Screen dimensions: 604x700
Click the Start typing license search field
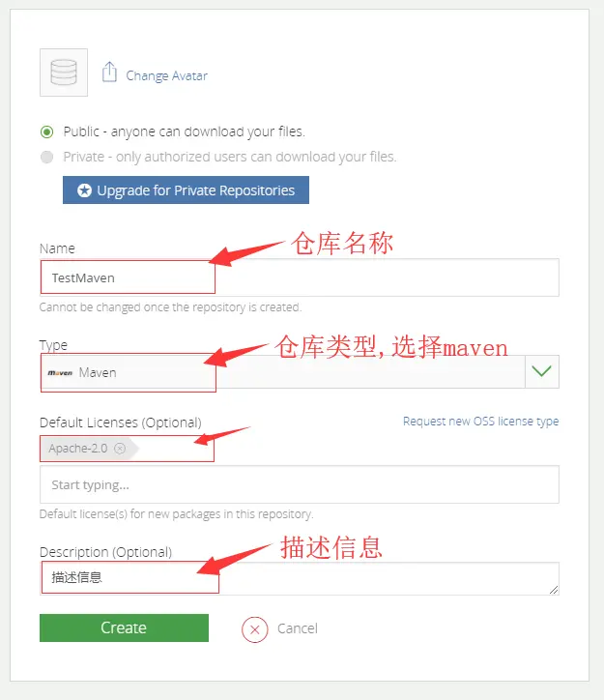300,484
